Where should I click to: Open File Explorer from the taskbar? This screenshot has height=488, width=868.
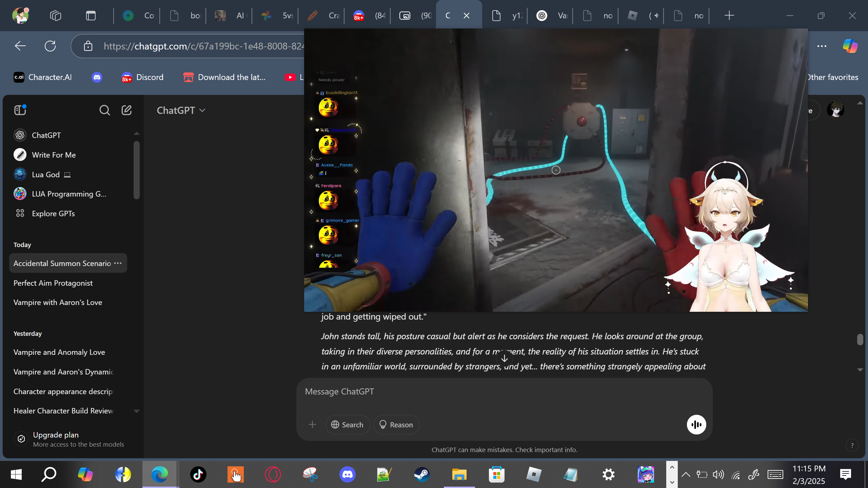pos(459,474)
